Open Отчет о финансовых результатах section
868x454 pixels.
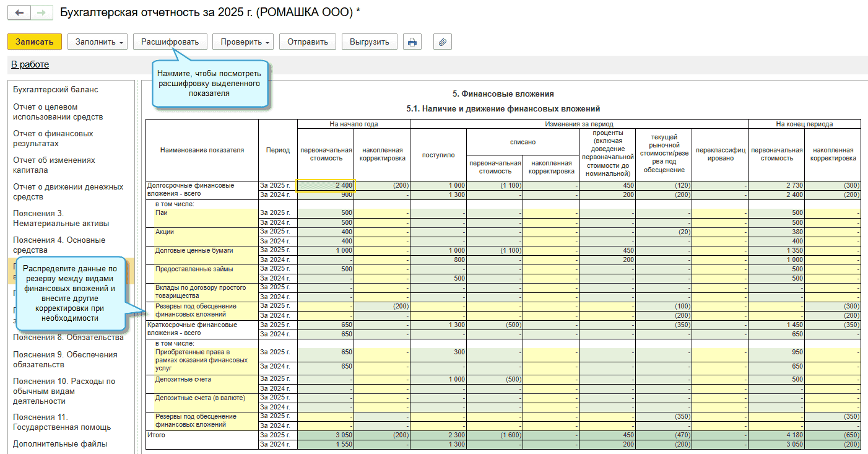pos(53,138)
